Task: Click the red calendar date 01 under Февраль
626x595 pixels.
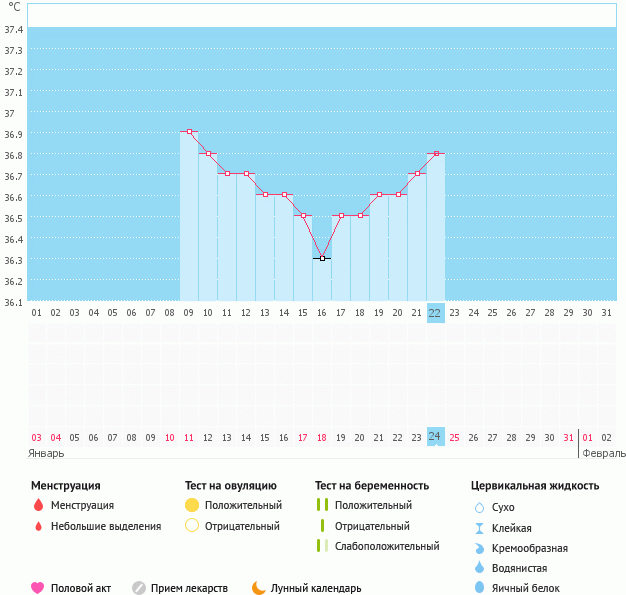Action: tap(587, 438)
